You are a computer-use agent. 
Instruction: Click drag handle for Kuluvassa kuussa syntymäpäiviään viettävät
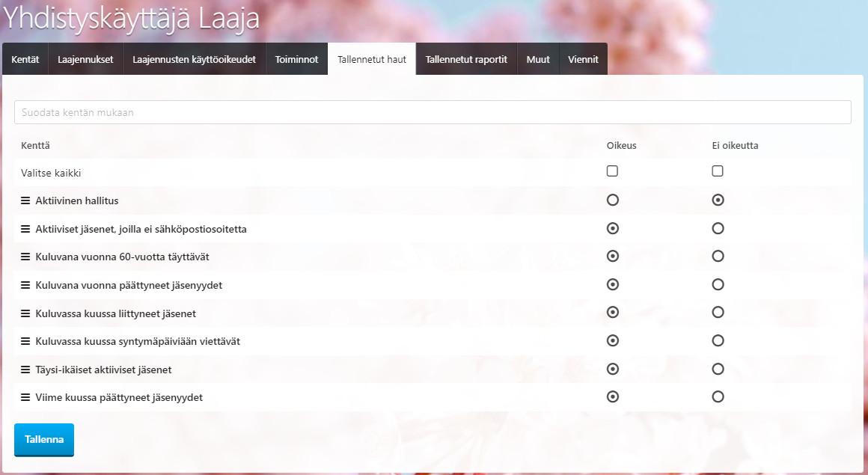[x=25, y=341]
